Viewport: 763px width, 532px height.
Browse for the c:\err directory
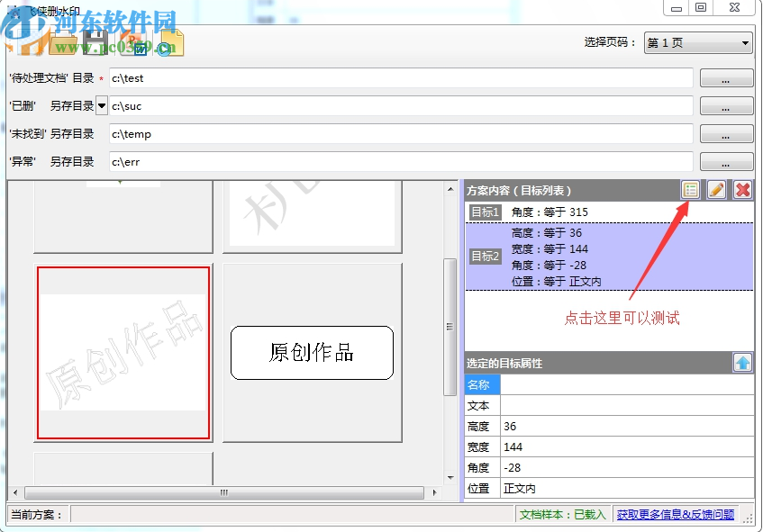(x=726, y=161)
